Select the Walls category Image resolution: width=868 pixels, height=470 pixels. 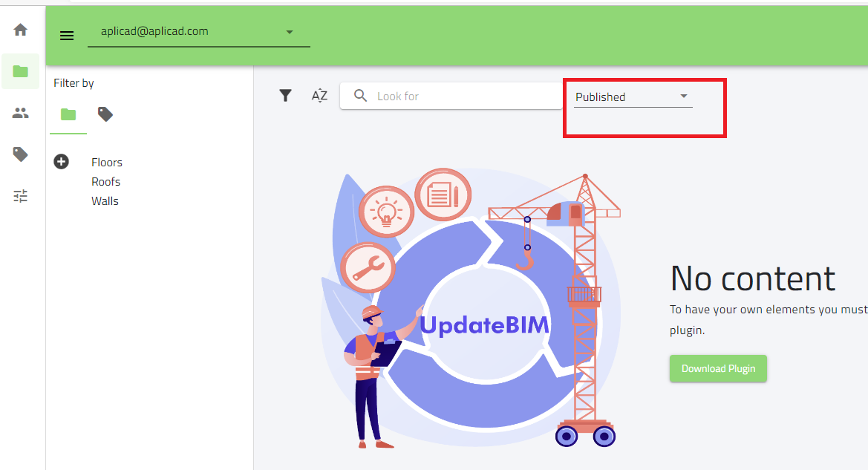[105, 200]
